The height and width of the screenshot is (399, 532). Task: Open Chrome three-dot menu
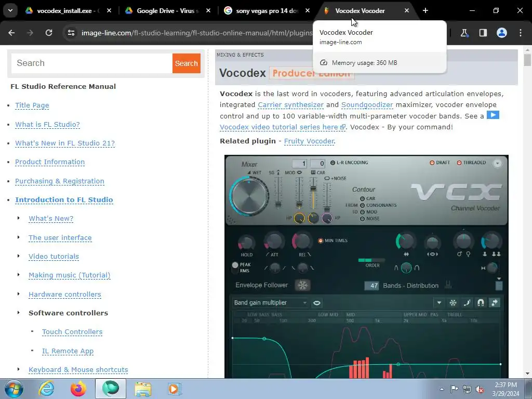point(520,33)
